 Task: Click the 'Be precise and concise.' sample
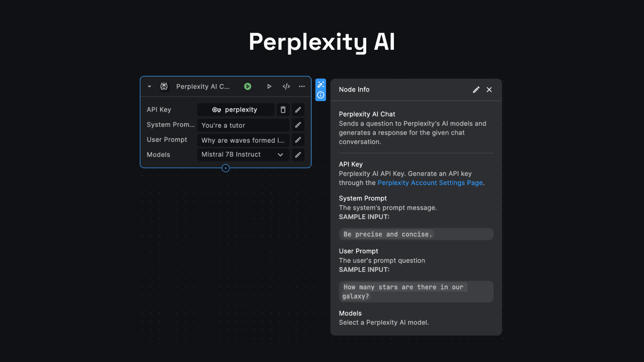[416, 234]
